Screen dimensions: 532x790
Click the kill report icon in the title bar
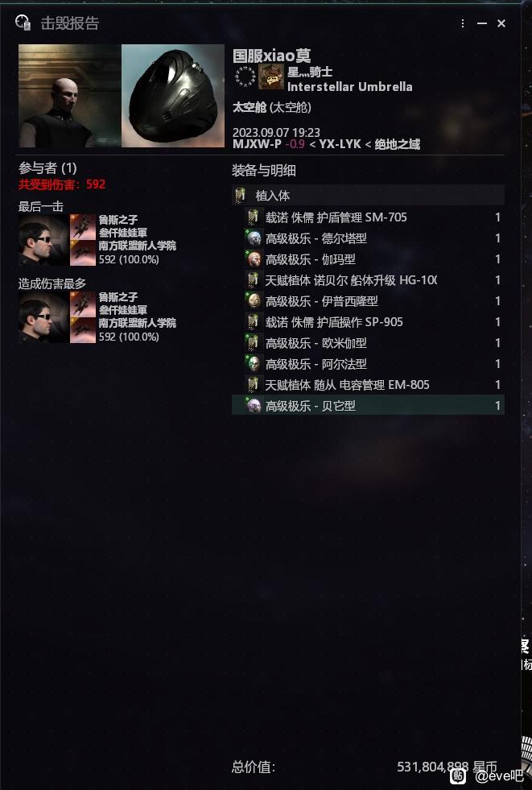(x=23, y=23)
